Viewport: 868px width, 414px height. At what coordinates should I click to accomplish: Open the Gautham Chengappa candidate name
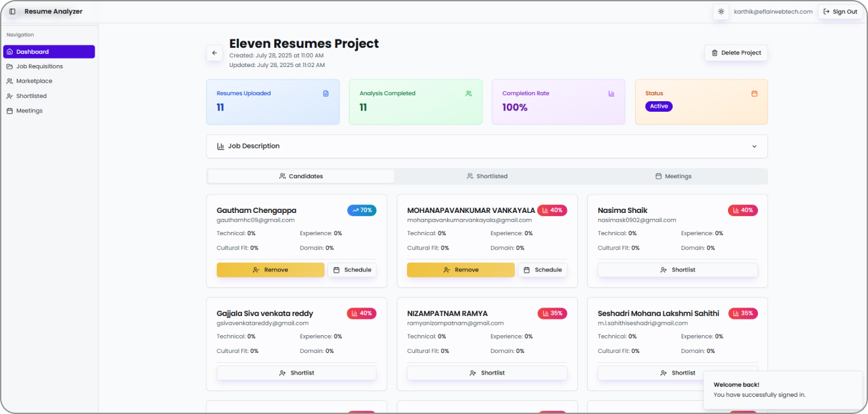point(256,210)
